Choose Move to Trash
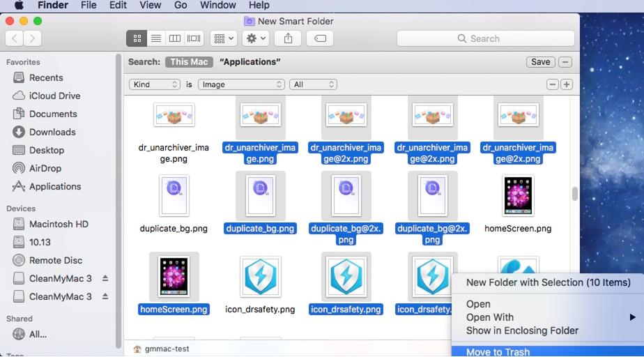The width and height of the screenshot is (644, 357). tap(548, 351)
